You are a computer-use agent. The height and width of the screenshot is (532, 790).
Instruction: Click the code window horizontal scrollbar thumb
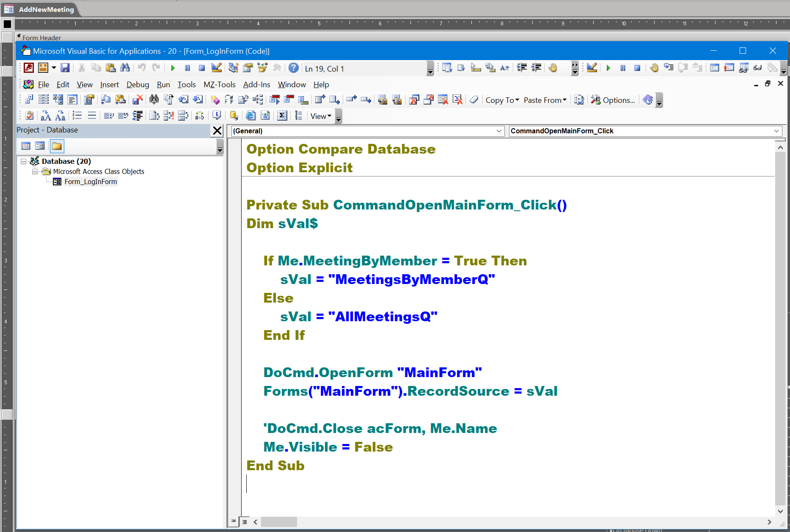(x=278, y=522)
